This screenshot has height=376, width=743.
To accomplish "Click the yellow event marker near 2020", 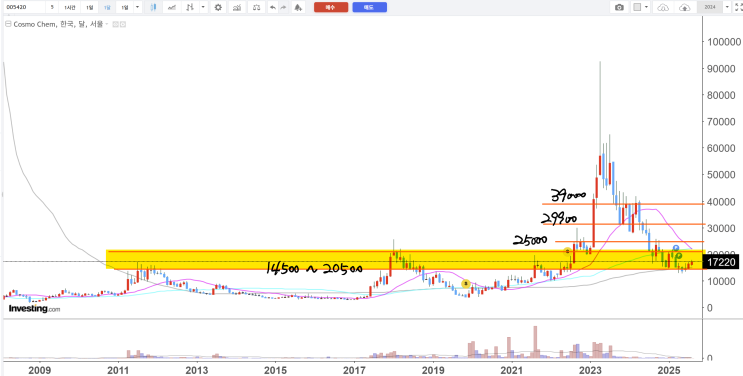I will (x=466, y=284).
